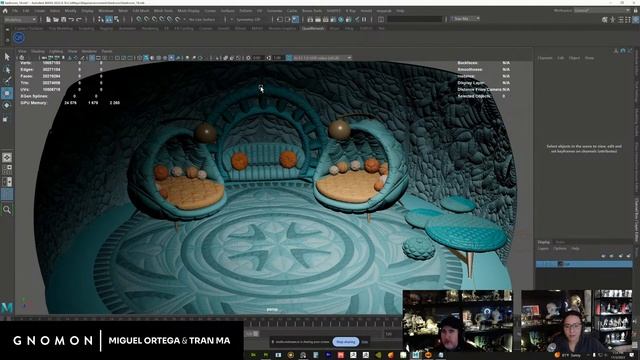Create a new scene from status line
Viewport: 640px width, 360px height.
48,19
